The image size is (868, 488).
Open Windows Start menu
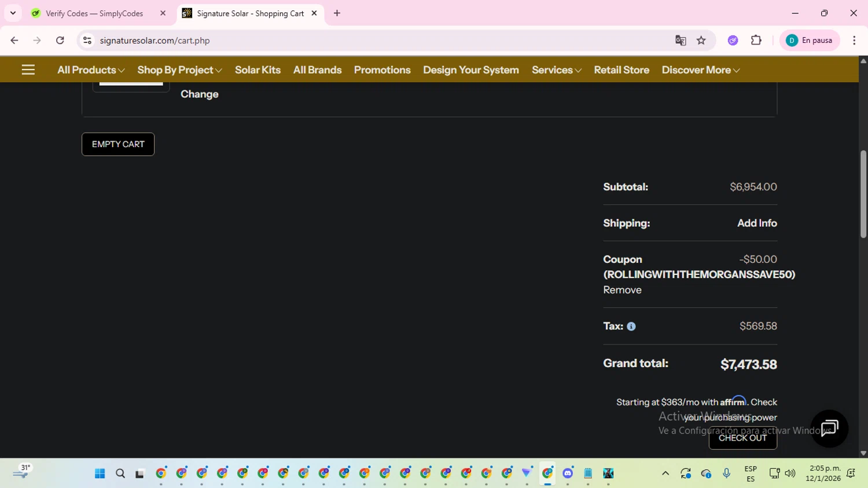click(100, 474)
